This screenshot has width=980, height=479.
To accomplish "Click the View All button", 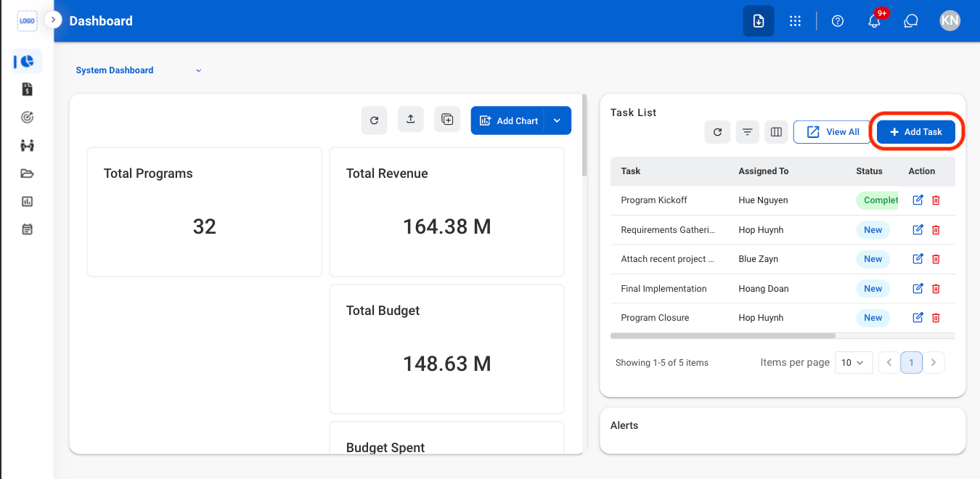I will tap(833, 132).
